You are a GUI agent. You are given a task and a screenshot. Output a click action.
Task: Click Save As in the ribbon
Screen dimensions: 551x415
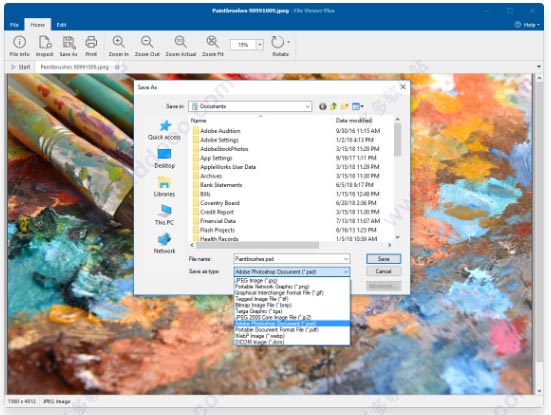(x=69, y=46)
